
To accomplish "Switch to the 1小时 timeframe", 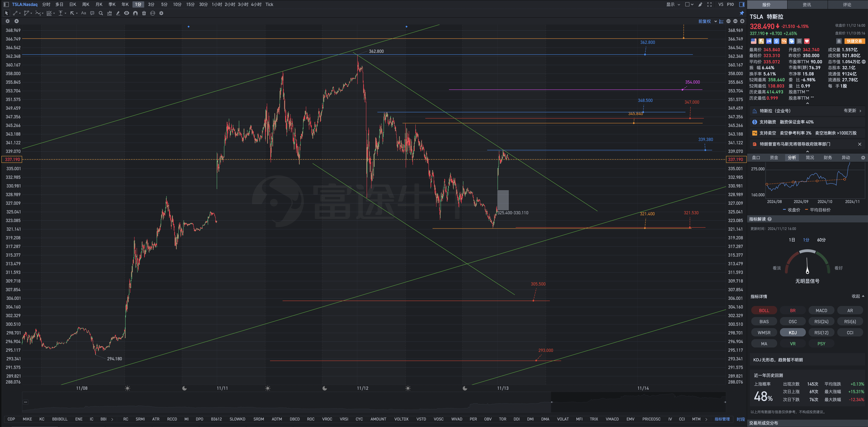I will 217,4.
